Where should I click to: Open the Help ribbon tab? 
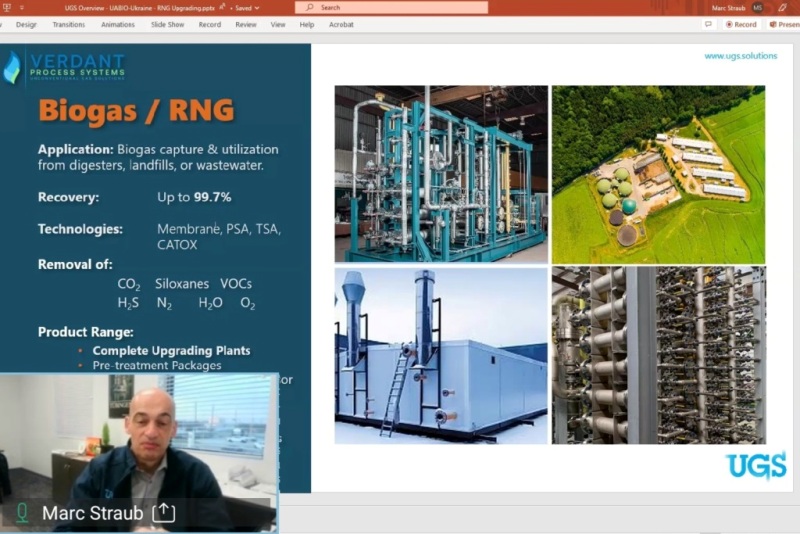307,24
